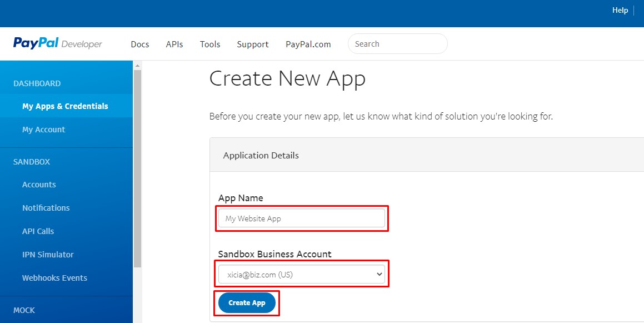Open sandbox Accounts page
The image size is (644, 323).
click(x=39, y=185)
